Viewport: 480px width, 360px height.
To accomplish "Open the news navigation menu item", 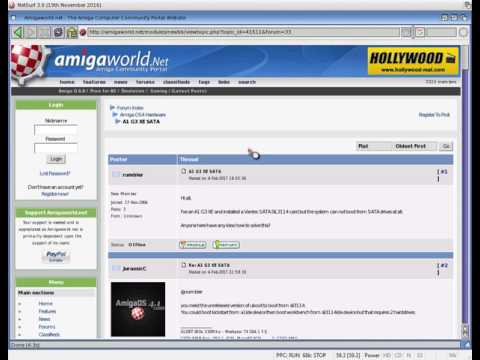I will point(121,82).
